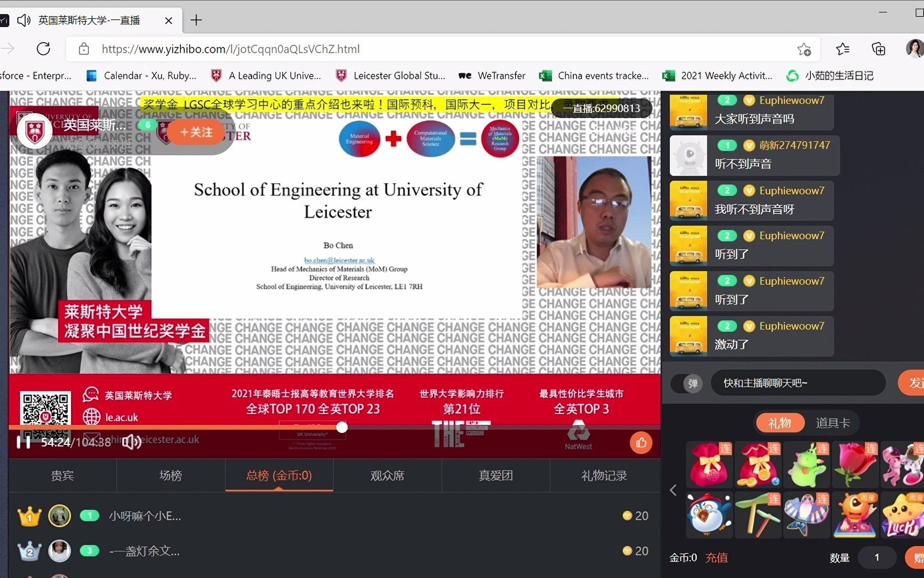The image size is (924, 578).
Task: Switch to the 场榜 tab
Action: click(x=171, y=476)
